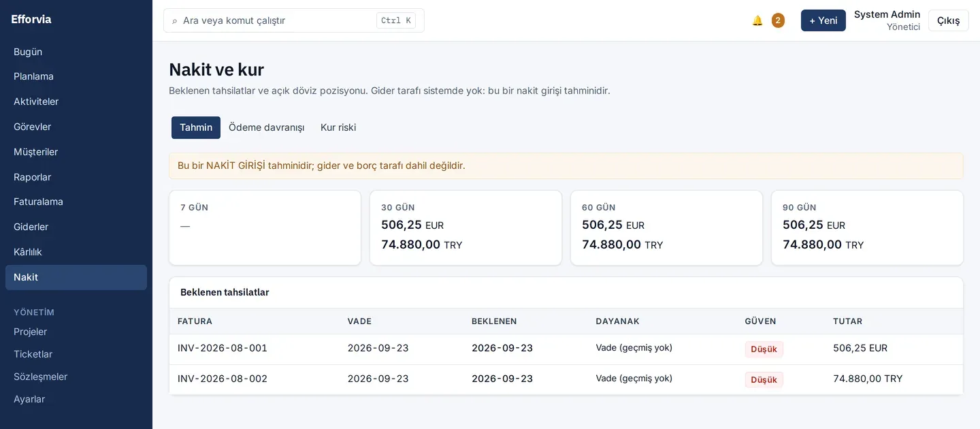
Task: Select Müşteriler in the sidebar
Action: click(76, 152)
